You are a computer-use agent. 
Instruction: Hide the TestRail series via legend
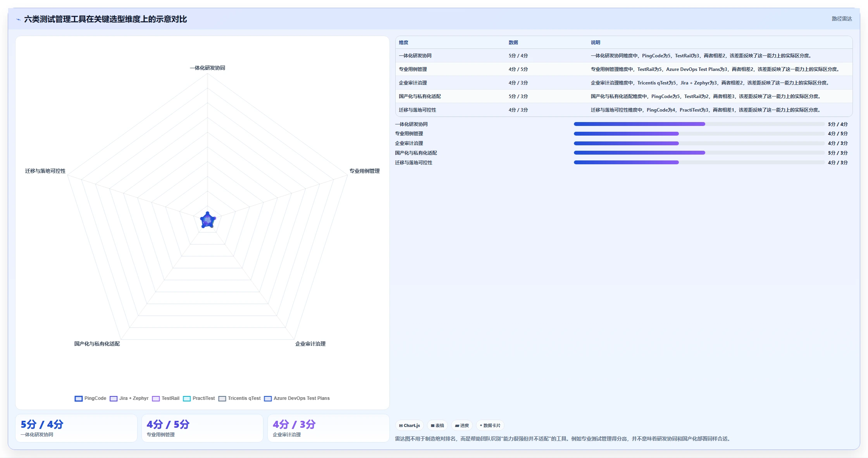click(x=166, y=398)
